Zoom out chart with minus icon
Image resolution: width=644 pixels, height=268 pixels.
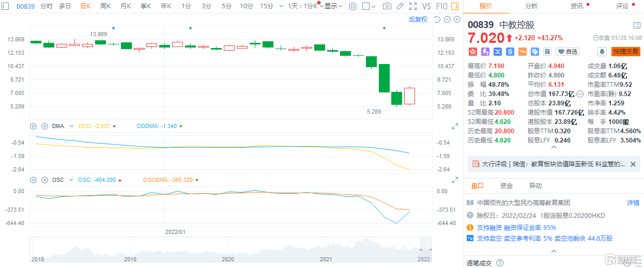click(447, 20)
